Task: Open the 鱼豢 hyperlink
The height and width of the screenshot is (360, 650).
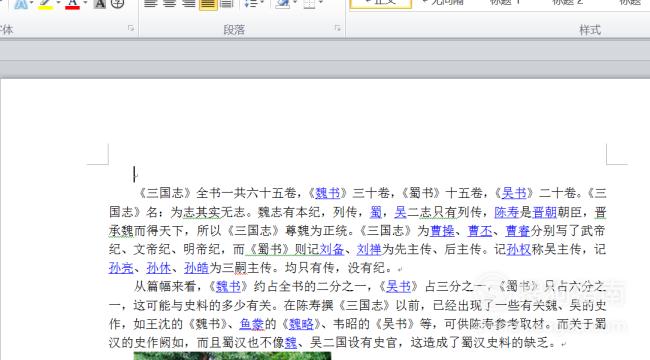Action: point(252,324)
